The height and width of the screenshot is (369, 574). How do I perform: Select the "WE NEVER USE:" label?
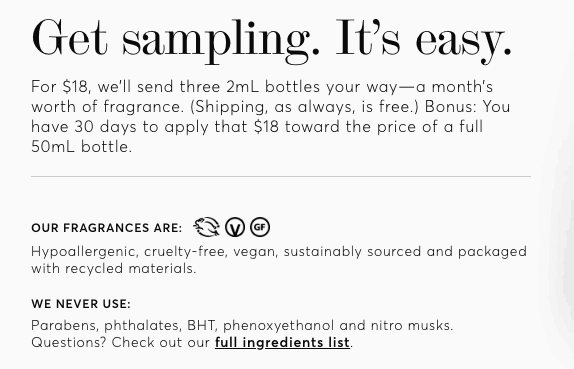pos(81,304)
